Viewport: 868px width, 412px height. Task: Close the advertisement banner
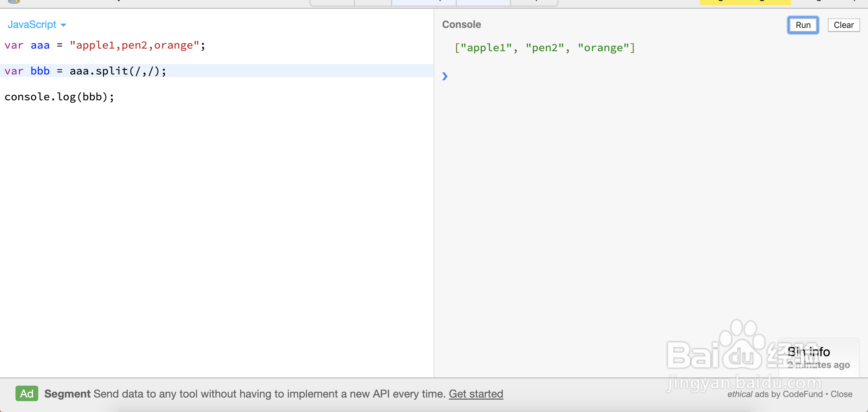coord(841,394)
